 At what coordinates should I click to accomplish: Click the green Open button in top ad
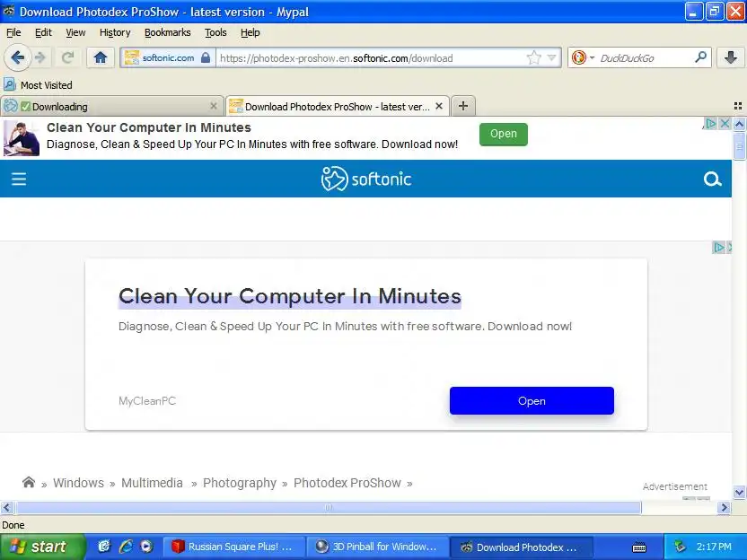click(x=504, y=134)
